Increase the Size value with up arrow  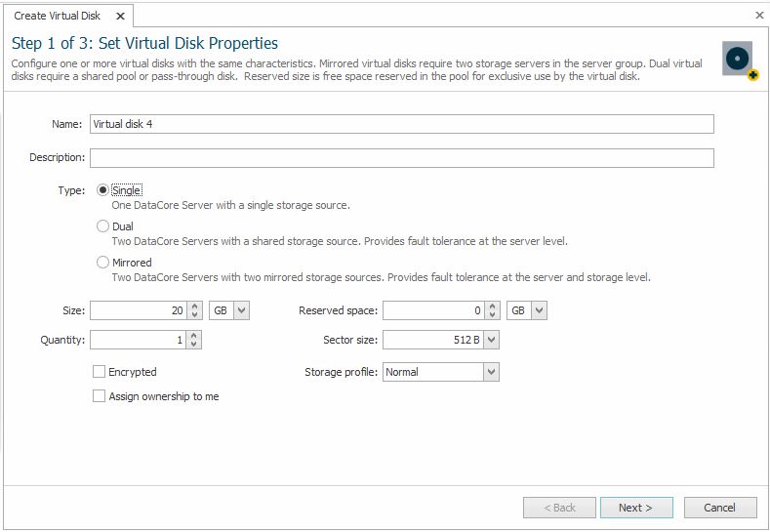(x=194, y=307)
